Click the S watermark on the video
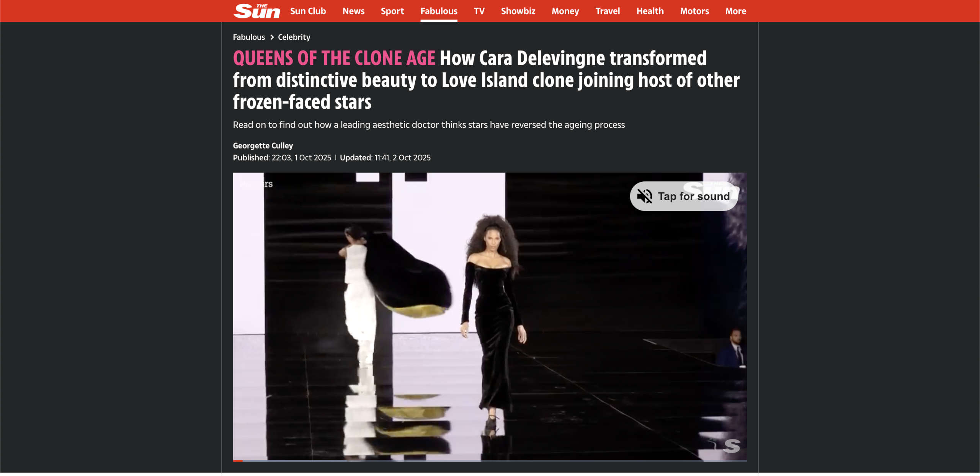 (732, 446)
